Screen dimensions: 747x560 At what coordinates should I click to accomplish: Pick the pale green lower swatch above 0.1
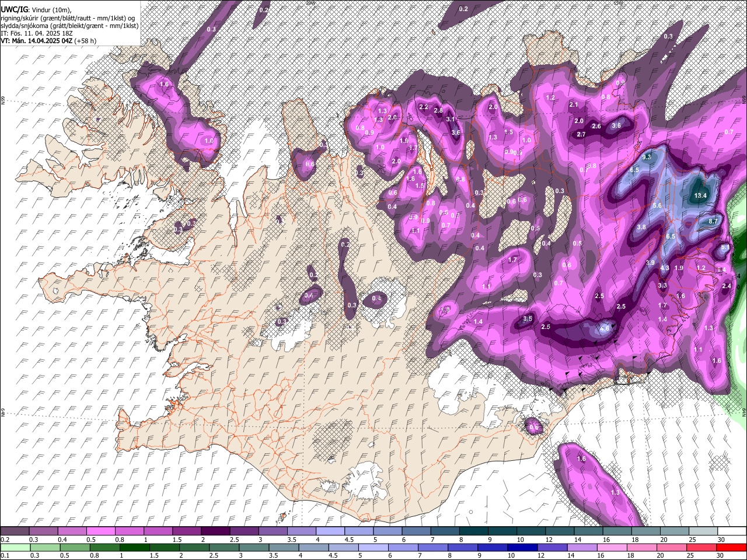[15, 547]
